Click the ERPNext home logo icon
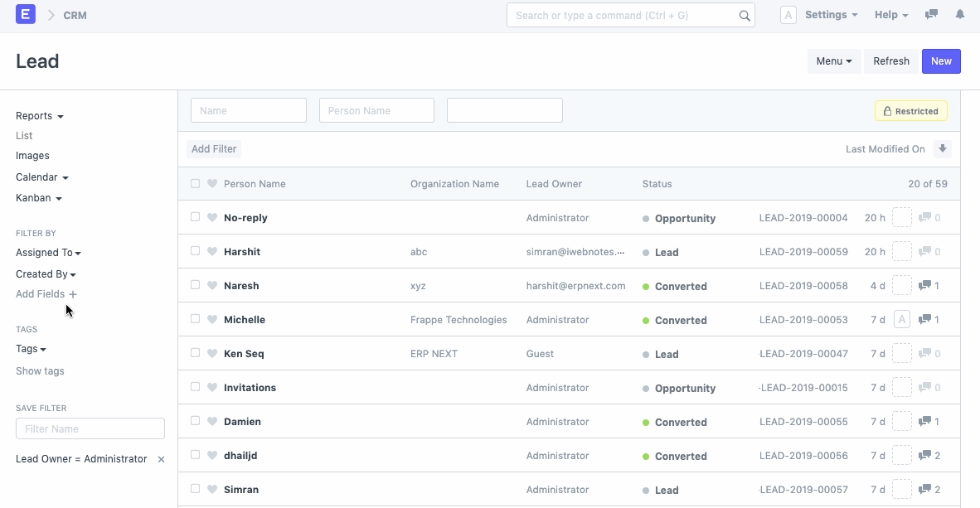This screenshot has height=508, width=980. pos(26,14)
